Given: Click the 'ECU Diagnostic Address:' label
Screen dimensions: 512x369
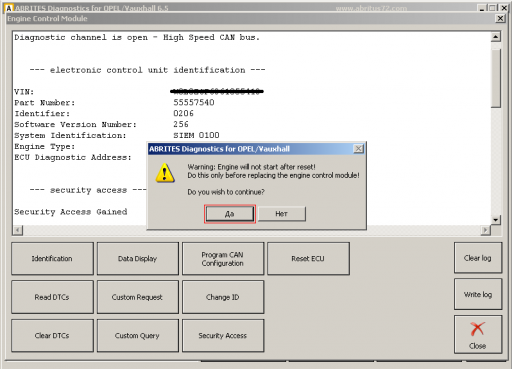Looking at the screenshot, I should pyautogui.click(x=73, y=157).
